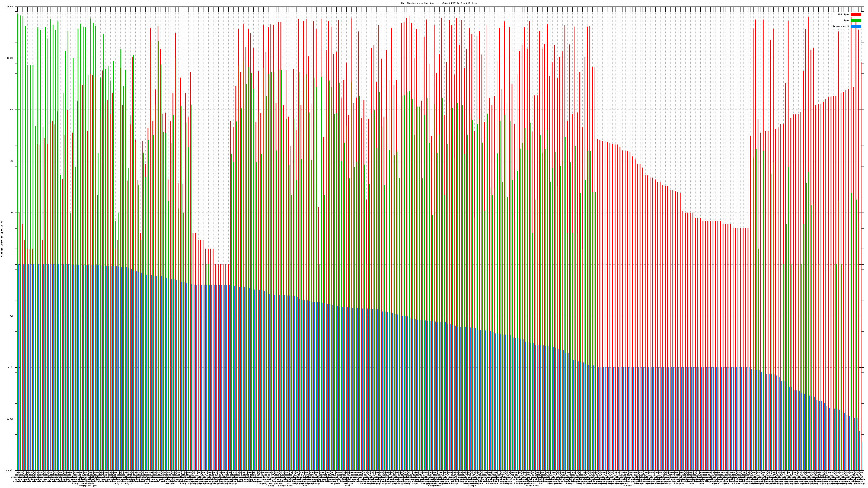The height and width of the screenshot is (488, 868).
Task: Click the "2 hops" x-axis label
Action: click(x=145, y=484)
